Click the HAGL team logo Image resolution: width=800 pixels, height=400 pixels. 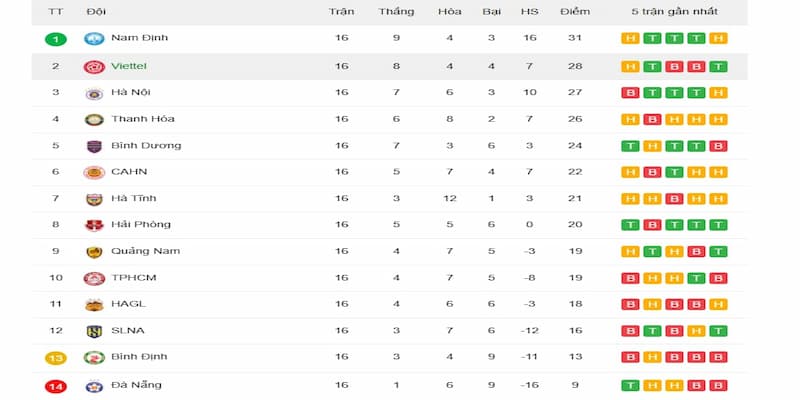click(94, 305)
